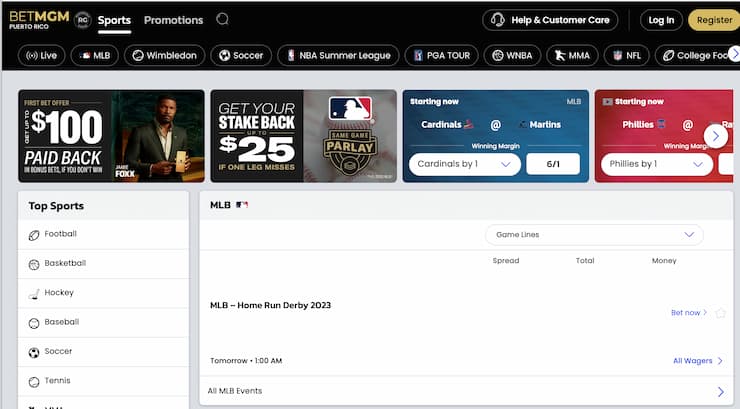Select the MMA pill
Viewport: 740px width, 409px height.
click(x=572, y=56)
